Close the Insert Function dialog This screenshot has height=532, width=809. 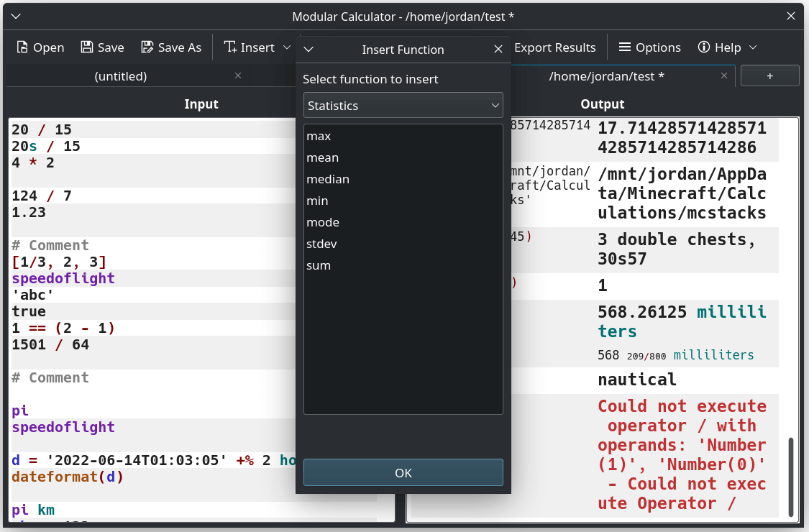coord(498,49)
